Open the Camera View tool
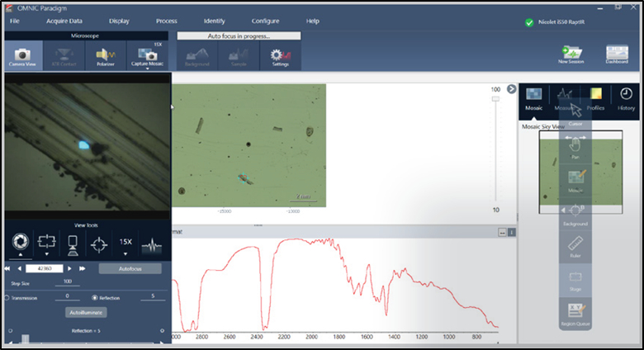This screenshot has width=644, height=350. [x=22, y=56]
